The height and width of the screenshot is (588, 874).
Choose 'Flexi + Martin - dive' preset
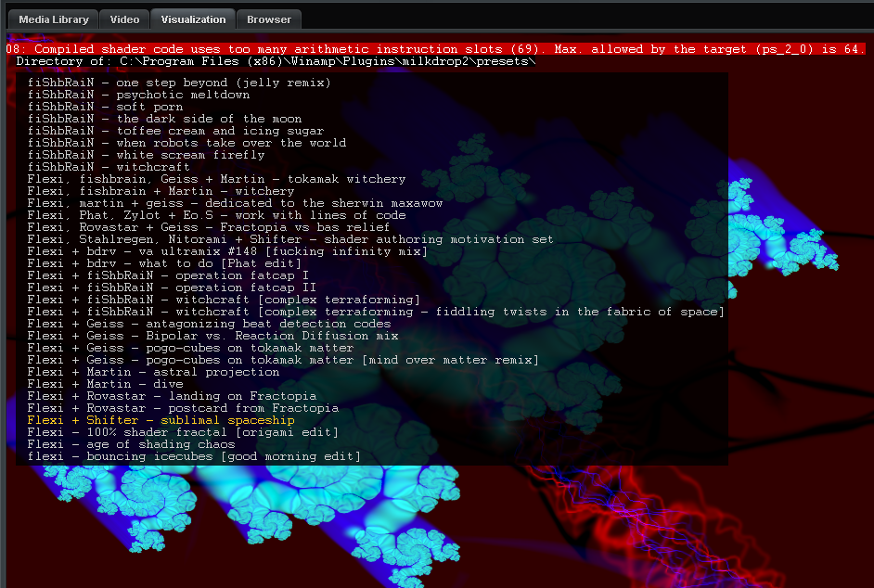pos(105,385)
